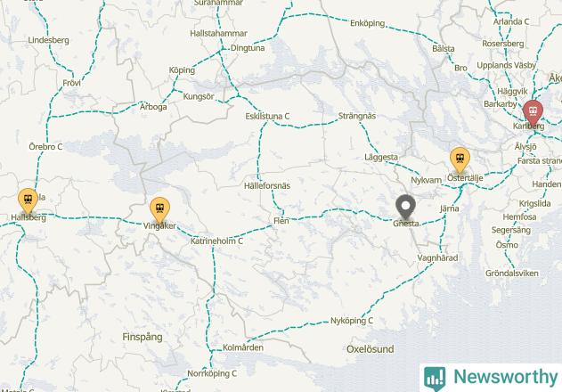
Task: Click the Örebro C station label
Action: coord(45,146)
